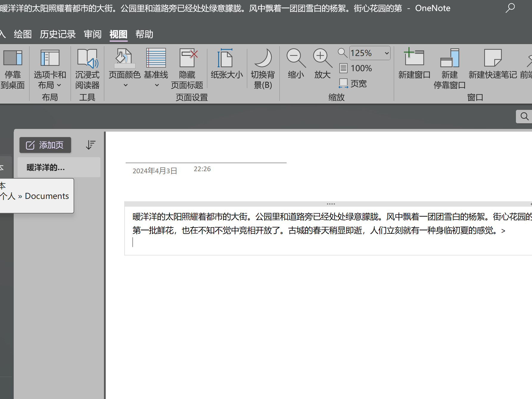
Task: Click the Rule Lines grid icon
Action: coord(156,58)
